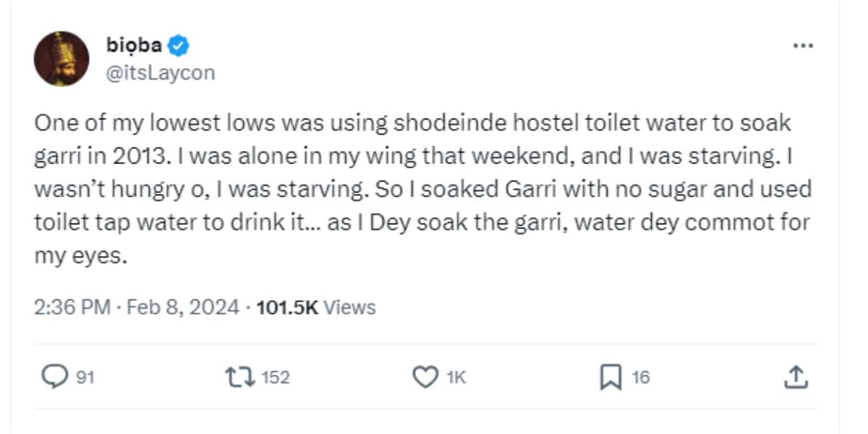Open the three-dot More options menu
Viewport: 868px width, 434px height.
pos(804,46)
